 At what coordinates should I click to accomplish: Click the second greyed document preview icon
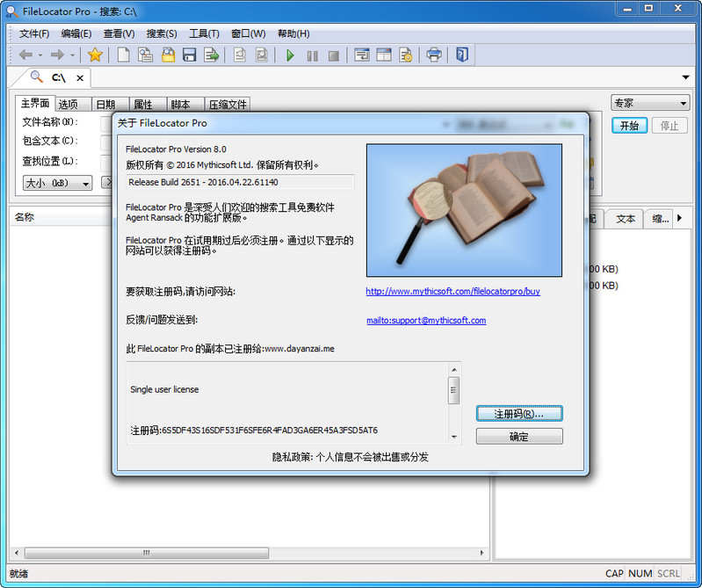[262, 55]
